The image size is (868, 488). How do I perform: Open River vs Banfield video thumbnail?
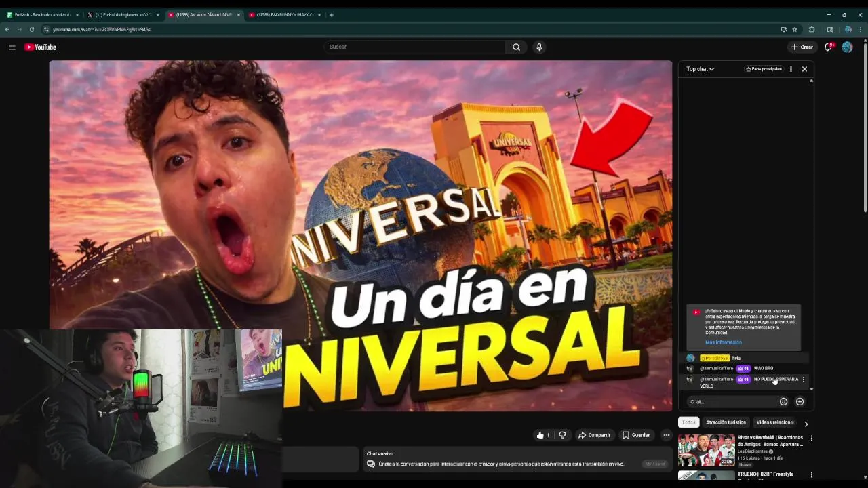pos(706,450)
